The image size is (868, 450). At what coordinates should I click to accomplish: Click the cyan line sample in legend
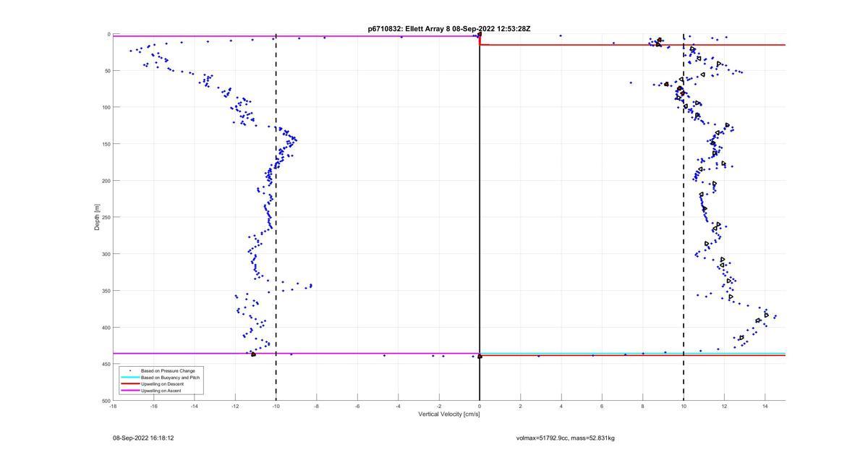pyautogui.click(x=129, y=378)
